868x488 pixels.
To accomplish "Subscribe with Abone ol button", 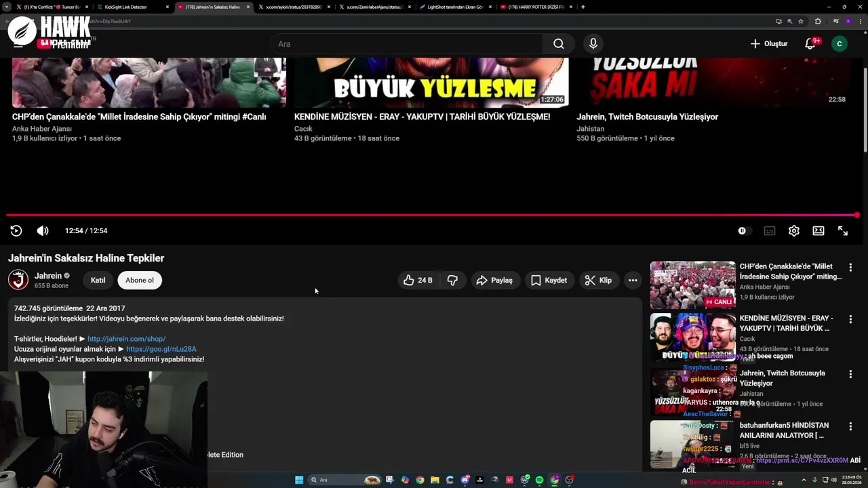I will tap(140, 280).
